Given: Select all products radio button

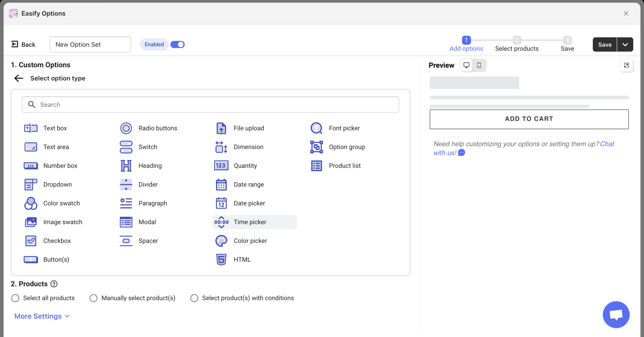Looking at the screenshot, I should (x=15, y=298).
